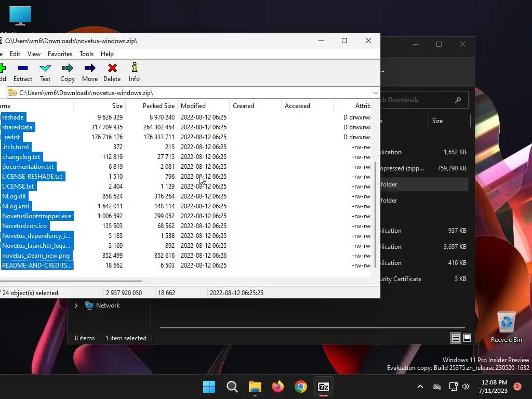Open Google Chrome from the taskbar

coord(301,387)
